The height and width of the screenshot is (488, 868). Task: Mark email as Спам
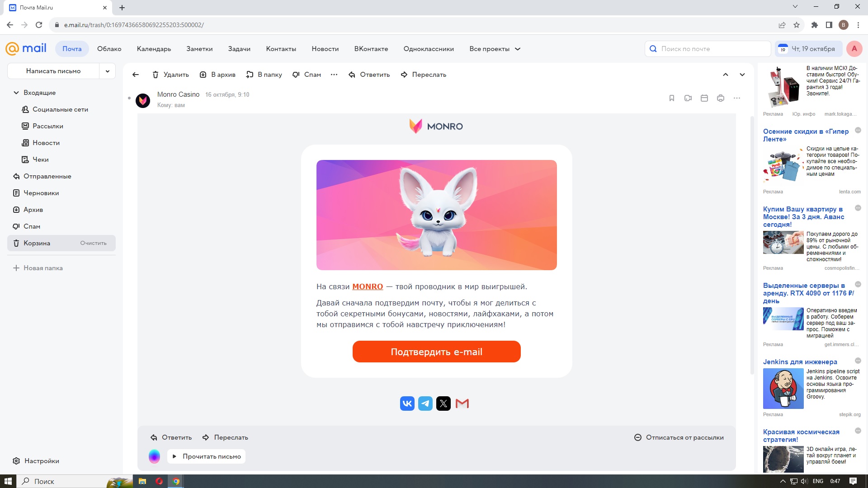[x=307, y=75]
